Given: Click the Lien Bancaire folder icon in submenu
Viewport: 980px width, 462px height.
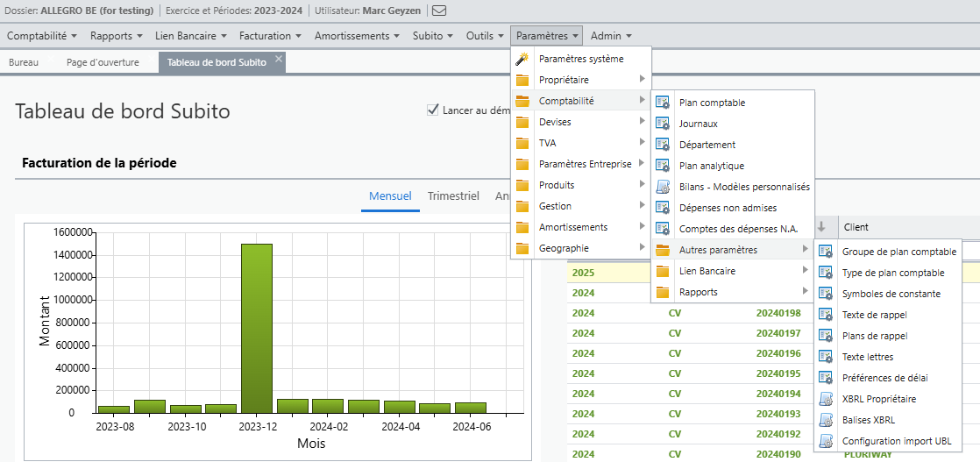Looking at the screenshot, I should [663, 271].
